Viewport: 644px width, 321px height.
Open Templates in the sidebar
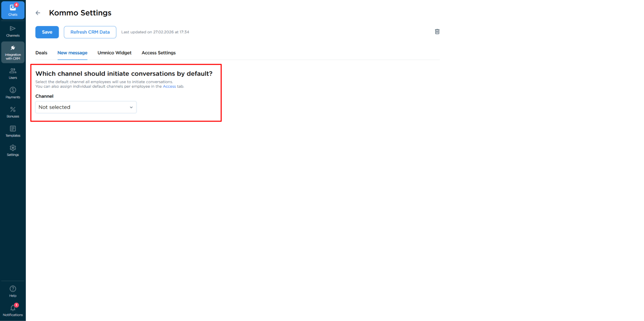tap(13, 131)
